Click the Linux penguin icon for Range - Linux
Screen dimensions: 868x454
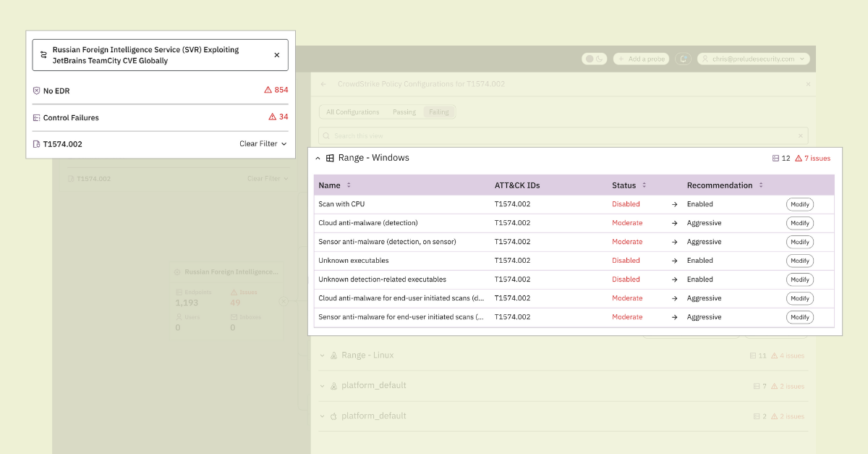coord(333,356)
